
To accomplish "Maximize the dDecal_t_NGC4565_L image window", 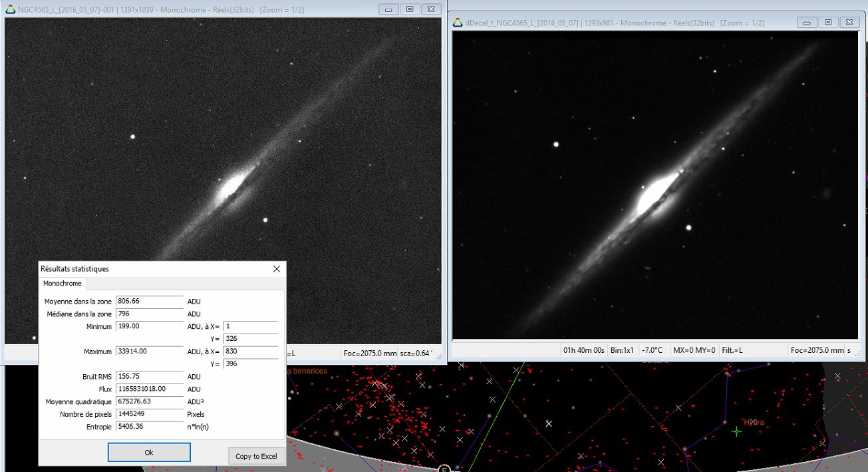I will click(828, 23).
